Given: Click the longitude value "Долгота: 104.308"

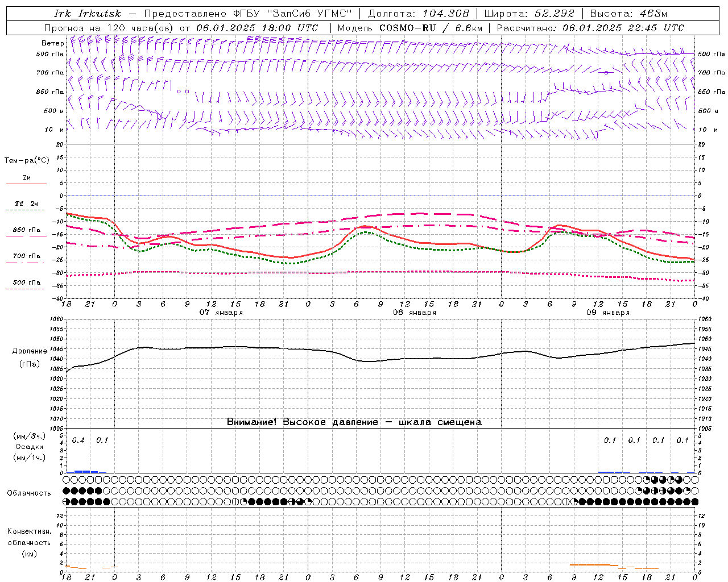Looking at the screenshot, I should click(x=419, y=14).
